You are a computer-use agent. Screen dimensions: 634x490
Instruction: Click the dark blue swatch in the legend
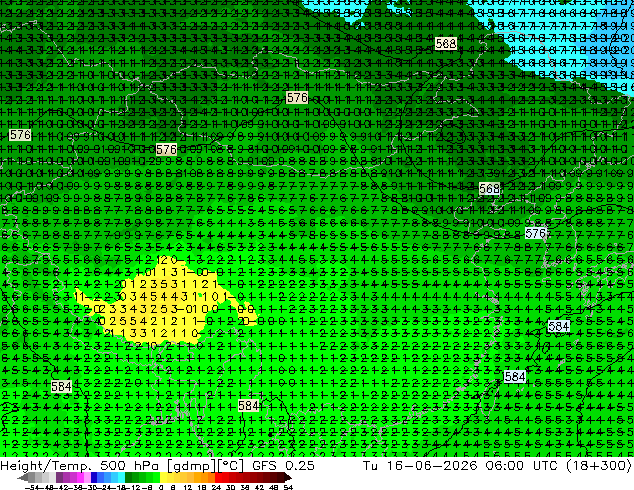click(94, 478)
